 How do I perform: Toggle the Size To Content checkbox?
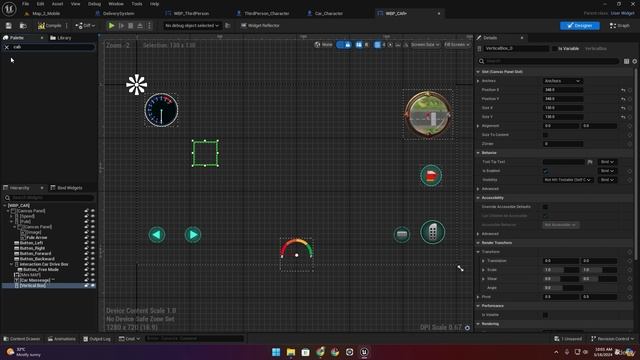click(x=545, y=135)
